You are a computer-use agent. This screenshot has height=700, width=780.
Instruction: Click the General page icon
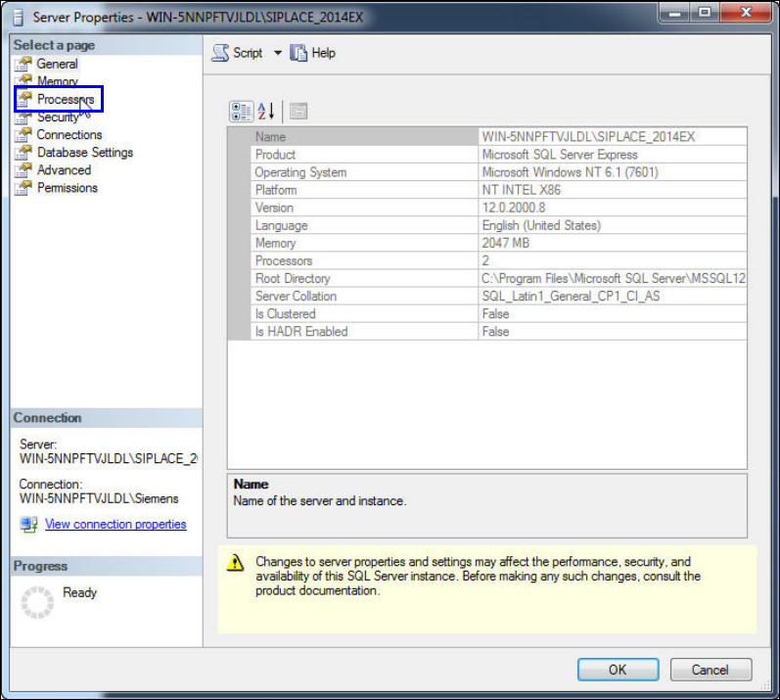point(23,65)
